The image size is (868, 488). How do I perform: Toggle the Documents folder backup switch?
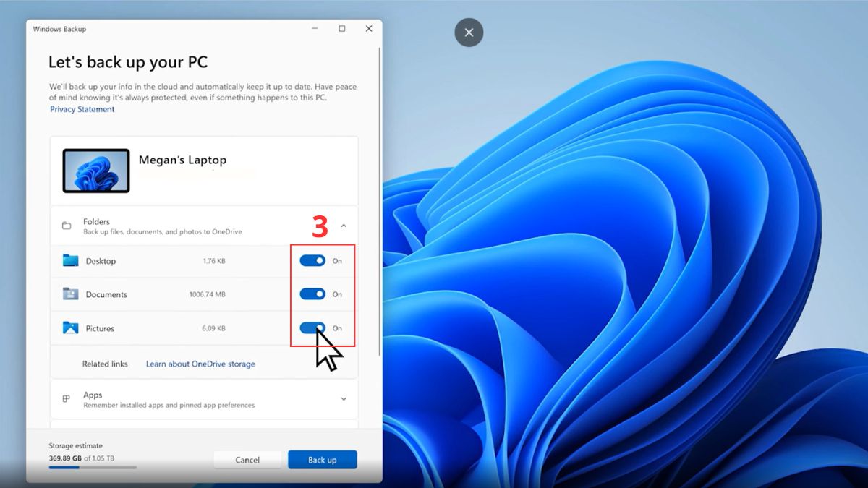[x=312, y=294]
